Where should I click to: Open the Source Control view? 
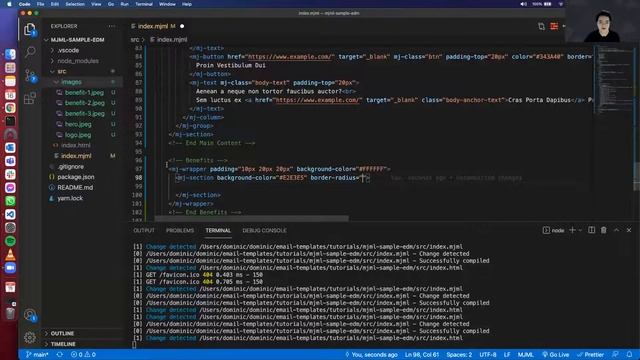click(30, 76)
